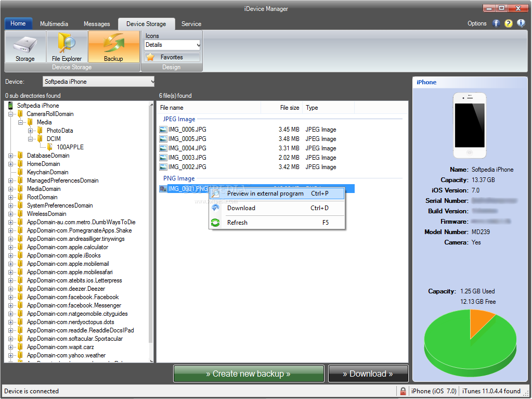
Task: Open the Options link
Action: click(x=477, y=23)
